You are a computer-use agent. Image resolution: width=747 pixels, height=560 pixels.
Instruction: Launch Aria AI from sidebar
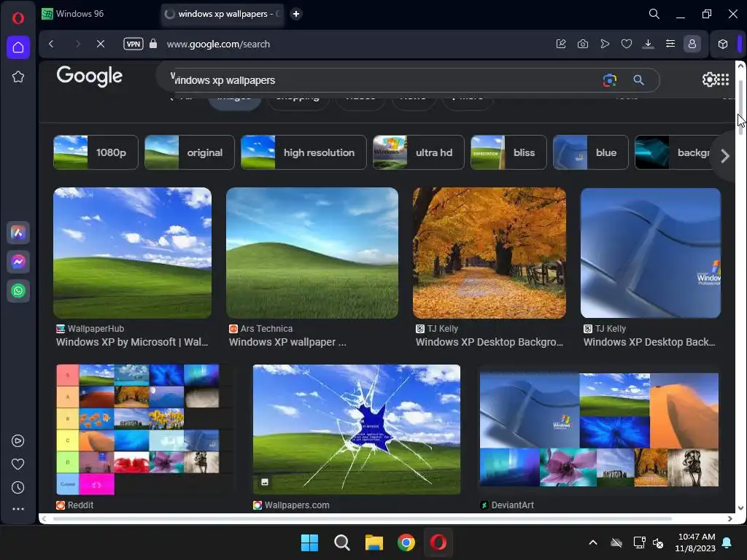click(18, 233)
